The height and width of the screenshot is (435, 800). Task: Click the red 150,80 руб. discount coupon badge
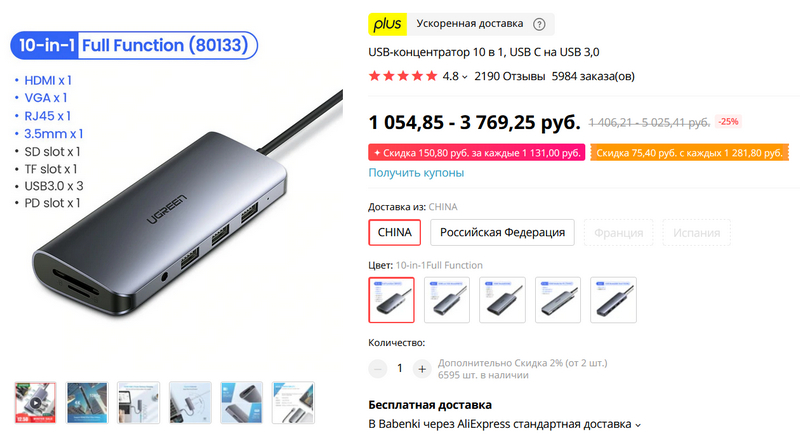(477, 153)
